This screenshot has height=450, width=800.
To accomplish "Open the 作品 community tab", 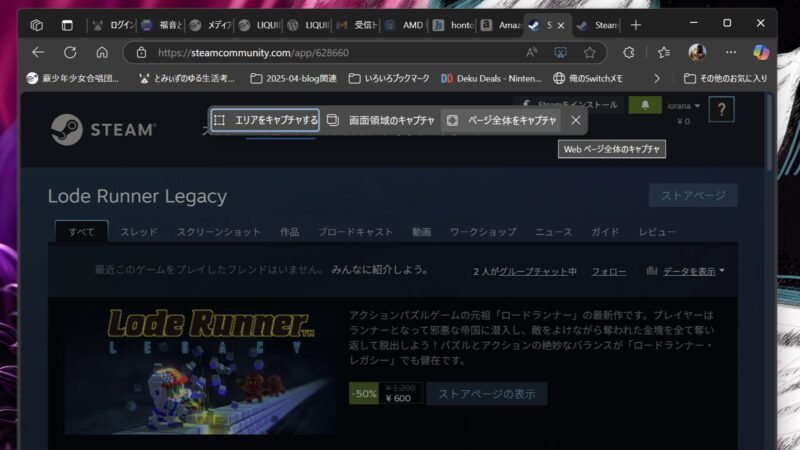I will pos(289,232).
